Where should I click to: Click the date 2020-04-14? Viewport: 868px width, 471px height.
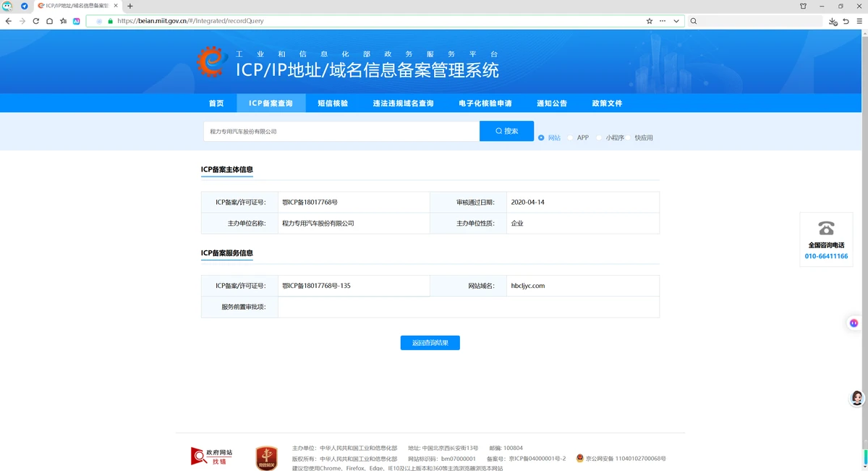coord(527,203)
